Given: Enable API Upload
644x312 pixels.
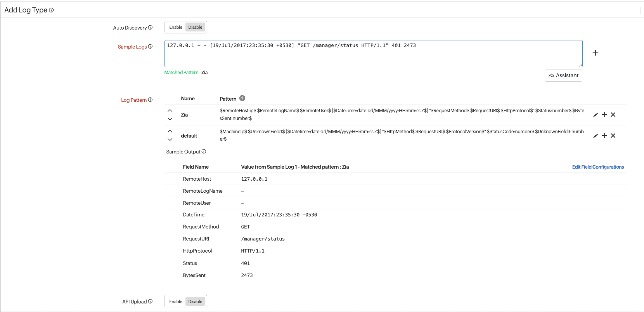Looking at the screenshot, I should point(175,302).
